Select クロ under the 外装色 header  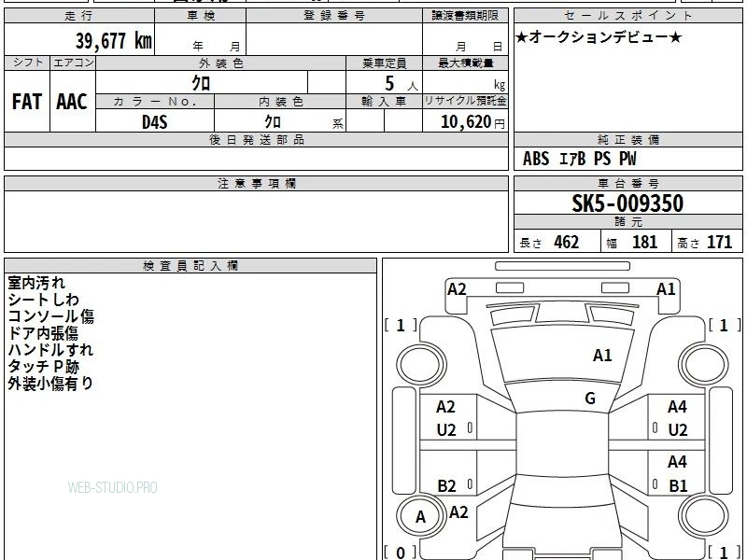[x=201, y=83]
